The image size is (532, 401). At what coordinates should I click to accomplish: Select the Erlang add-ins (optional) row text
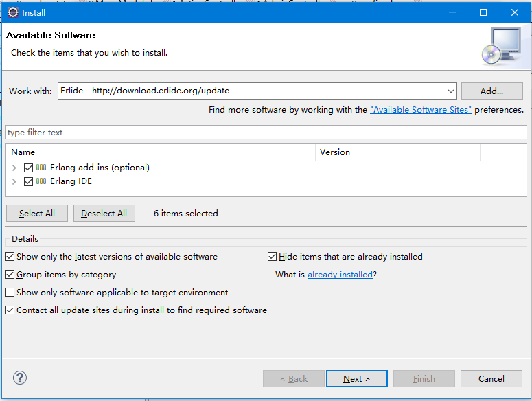tap(100, 168)
